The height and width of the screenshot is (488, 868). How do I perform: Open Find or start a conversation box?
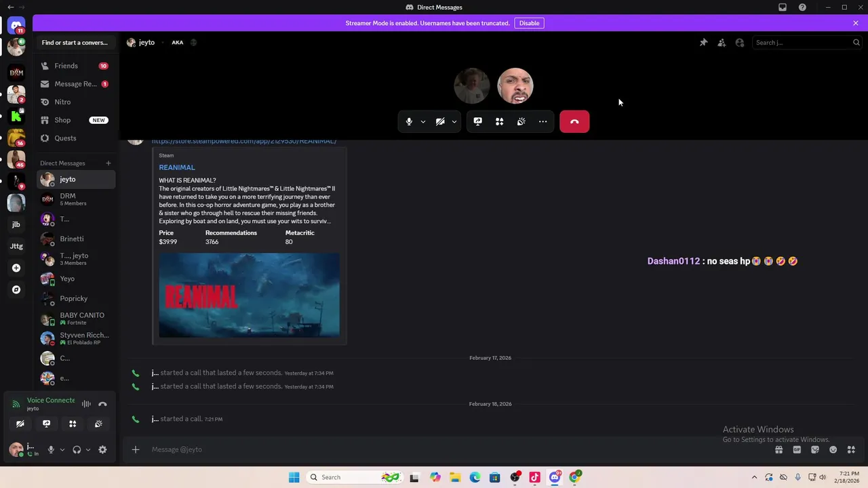click(75, 43)
